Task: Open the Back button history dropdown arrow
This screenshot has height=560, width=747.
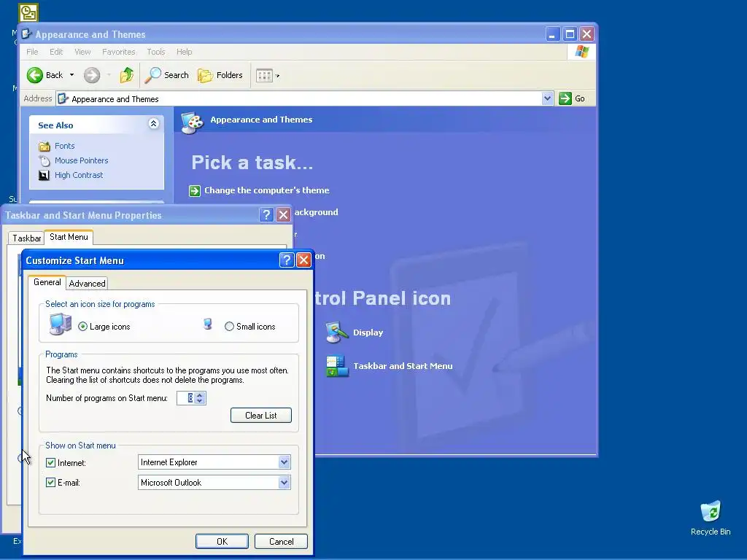Action: coord(72,75)
